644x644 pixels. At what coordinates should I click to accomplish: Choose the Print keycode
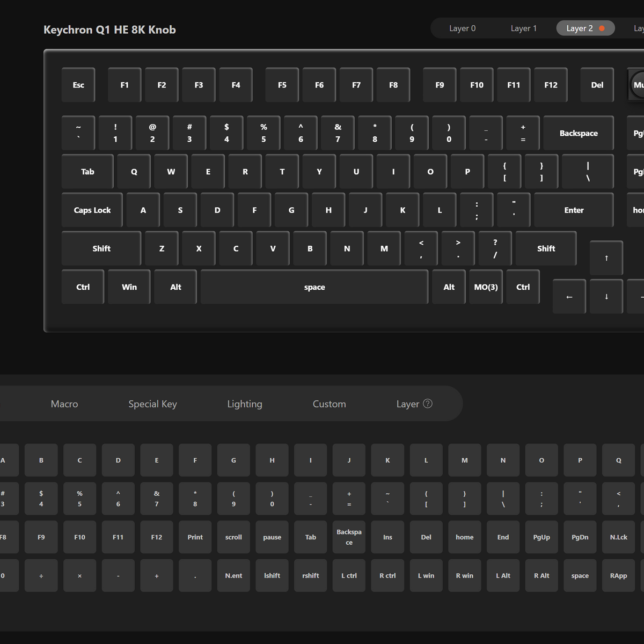(195, 537)
